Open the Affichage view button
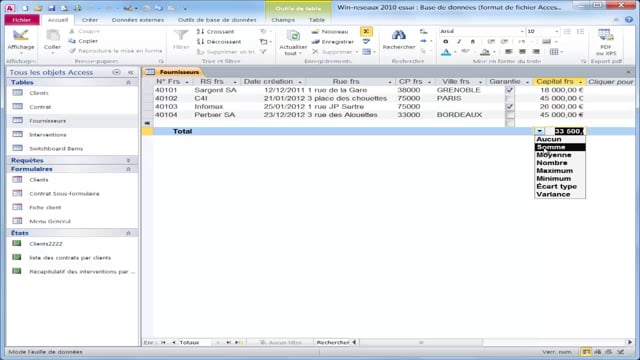The height and width of the screenshot is (360, 640). point(20,41)
